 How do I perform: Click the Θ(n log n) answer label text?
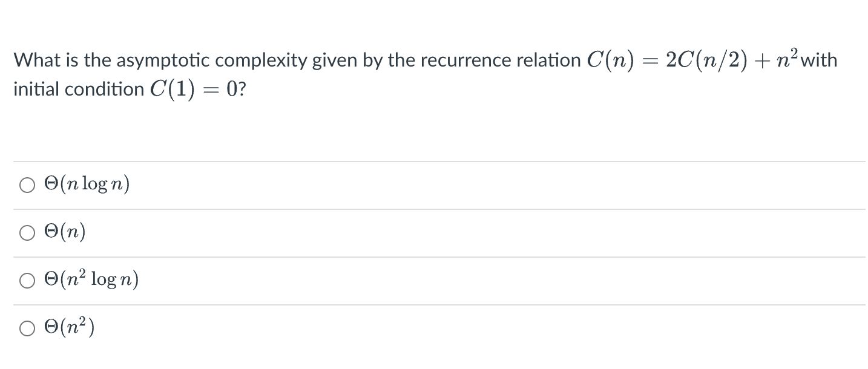[87, 184]
